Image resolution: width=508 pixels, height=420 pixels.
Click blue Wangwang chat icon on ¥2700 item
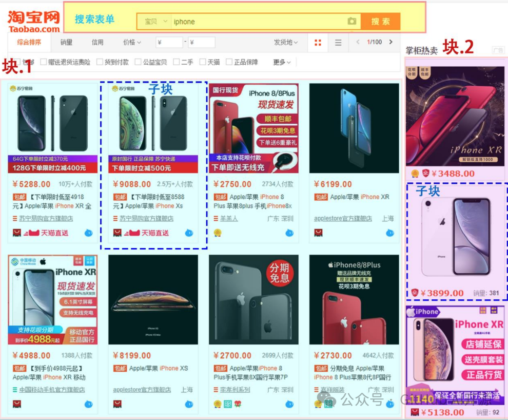289,404
